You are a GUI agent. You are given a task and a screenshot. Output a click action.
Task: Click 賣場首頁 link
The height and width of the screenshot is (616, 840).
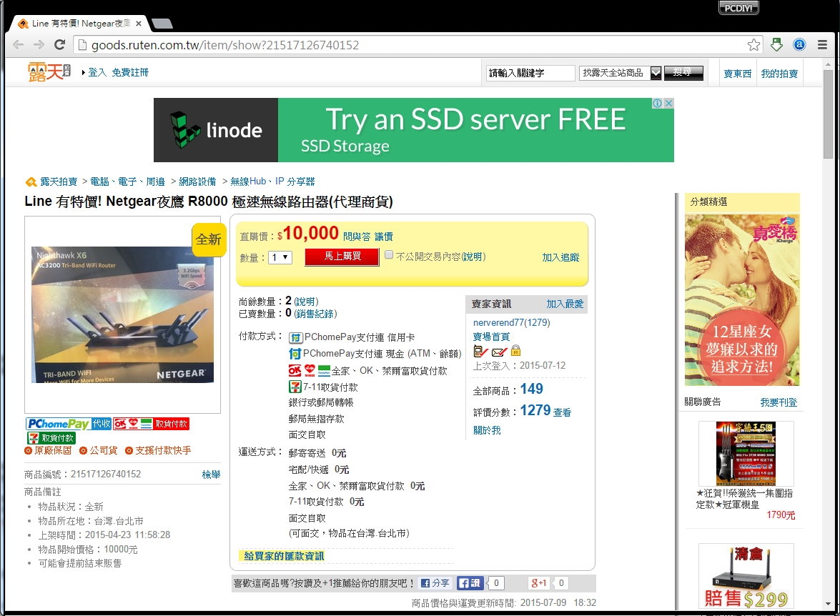491,337
